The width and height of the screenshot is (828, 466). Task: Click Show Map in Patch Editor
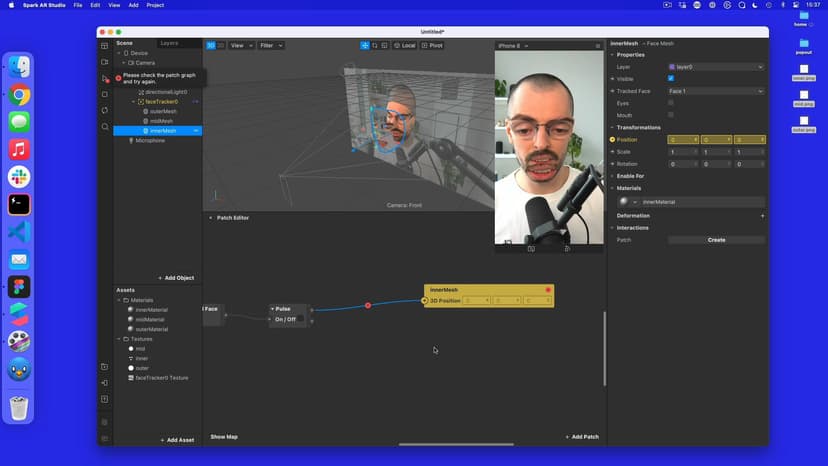coord(224,437)
